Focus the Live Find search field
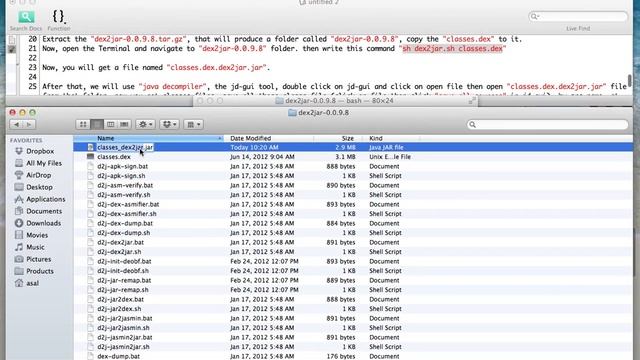The image size is (640, 360). click(578, 16)
